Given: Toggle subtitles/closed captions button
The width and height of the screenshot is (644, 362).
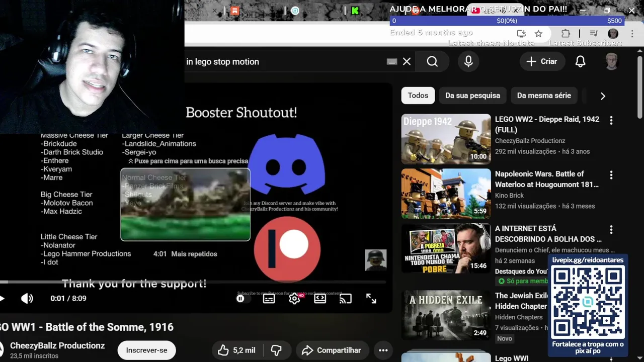Looking at the screenshot, I should (269, 299).
